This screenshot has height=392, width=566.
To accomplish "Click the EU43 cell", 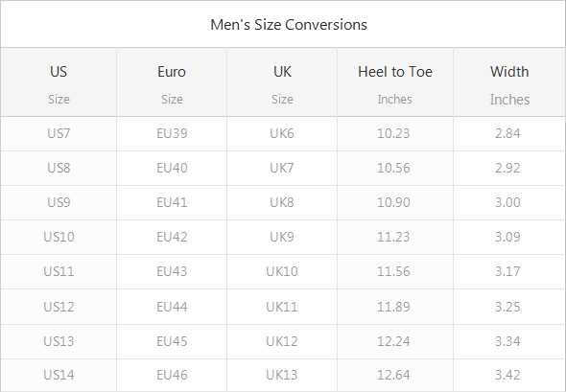I will 172,271.
